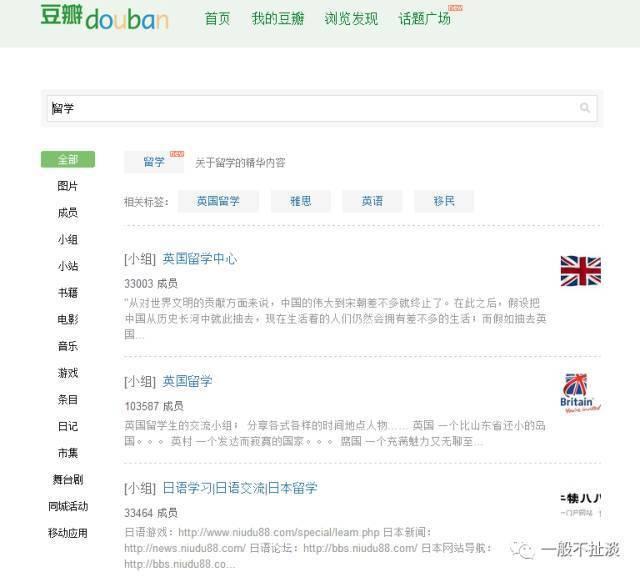Viewport: 640px width, 577px height.
Task: Select the 雅思 related tag
Action: pos(301,201)
